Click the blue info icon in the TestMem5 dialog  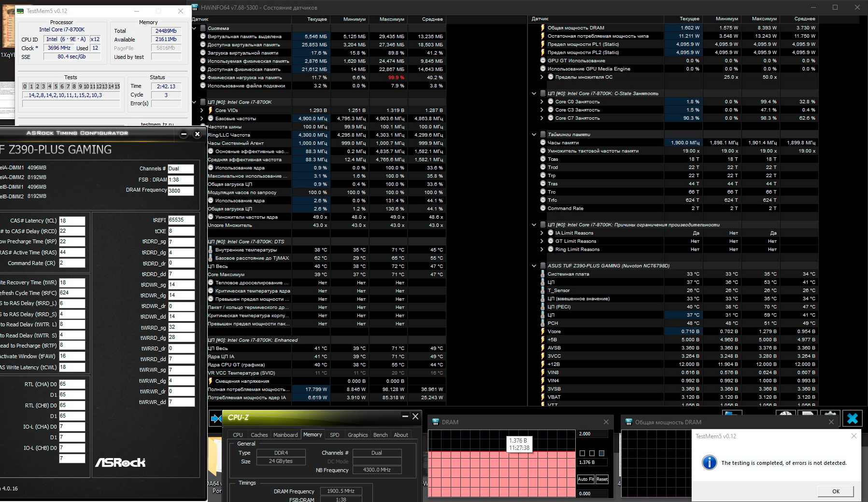(x=709, y=462)
